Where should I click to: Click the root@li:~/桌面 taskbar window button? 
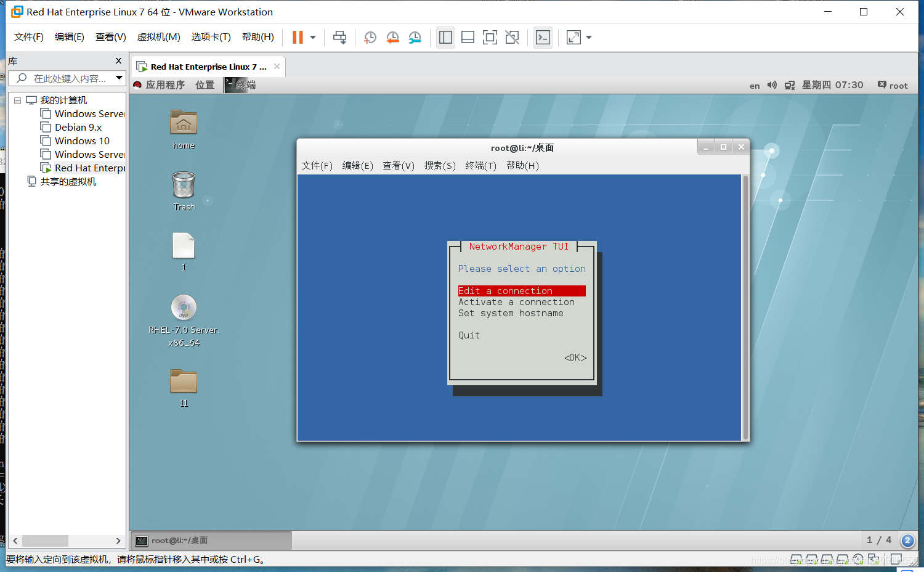[211, 541]
